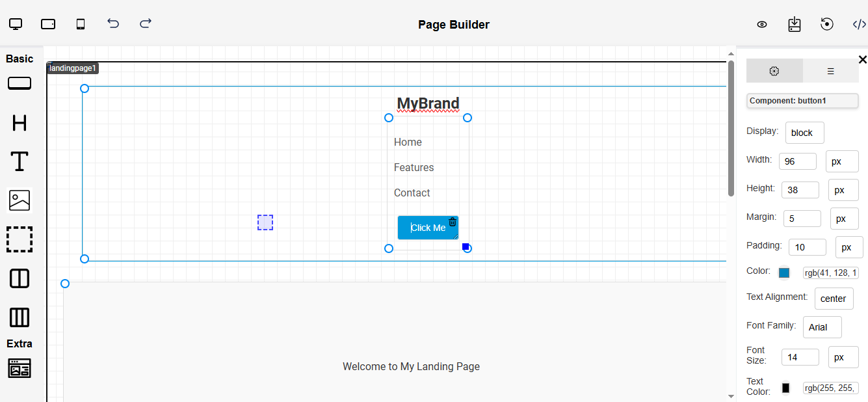This screenshot has height=402, width=868.
Task: Select the dashed Container component
Action: 20,239
